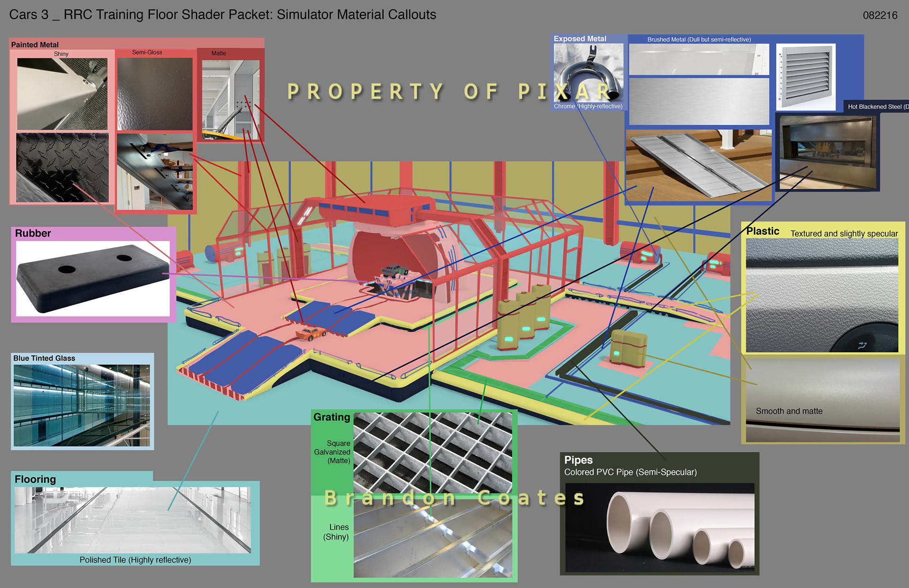The width and height of the screenshot is (909, 588).
Task: Click the Matte label under Painted Metal
Action: click(x=219, y=53)
